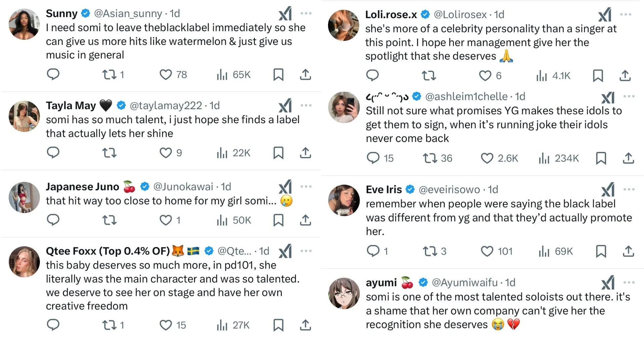Open three-dot menu on Eve Iris's tweet
The image size is (644, 340).
point(629,190)
